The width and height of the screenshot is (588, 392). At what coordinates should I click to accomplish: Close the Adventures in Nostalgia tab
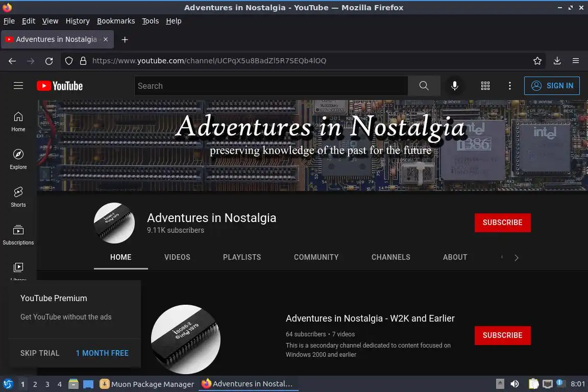pyautogui.click(x=106, y=39)
